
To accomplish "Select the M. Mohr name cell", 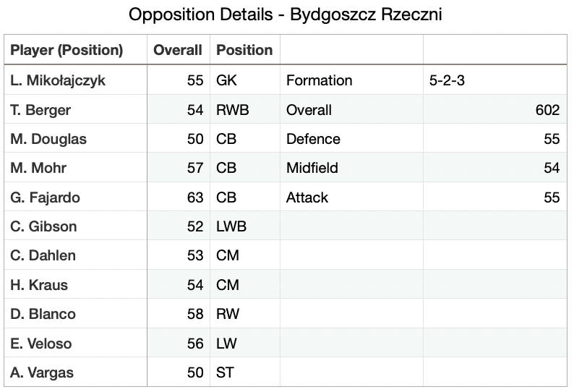I will [38, 169].
